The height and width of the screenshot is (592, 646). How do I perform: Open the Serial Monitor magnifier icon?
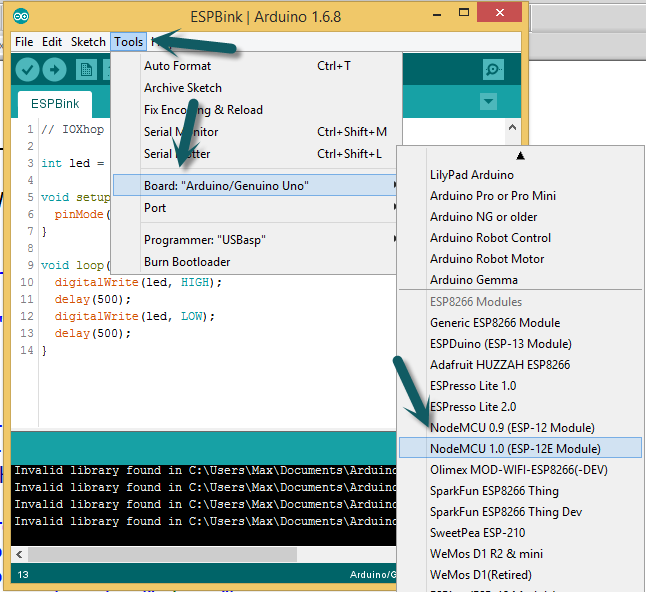(x=493, y=69)
